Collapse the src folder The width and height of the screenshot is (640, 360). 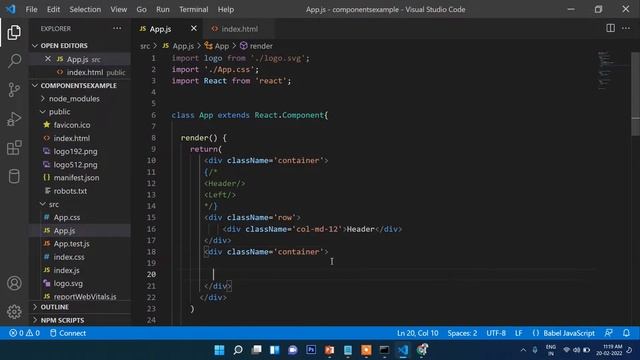[x=80, y=204]
